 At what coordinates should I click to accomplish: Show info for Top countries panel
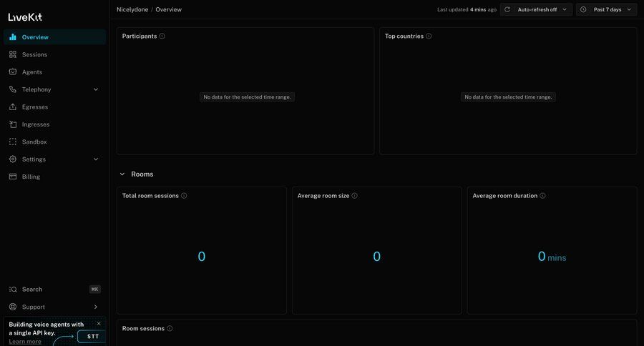pos(429,36)
